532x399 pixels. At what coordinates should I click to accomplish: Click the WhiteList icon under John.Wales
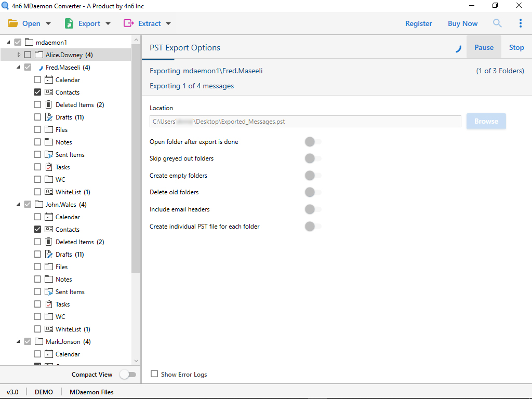(x=49, y=329)
